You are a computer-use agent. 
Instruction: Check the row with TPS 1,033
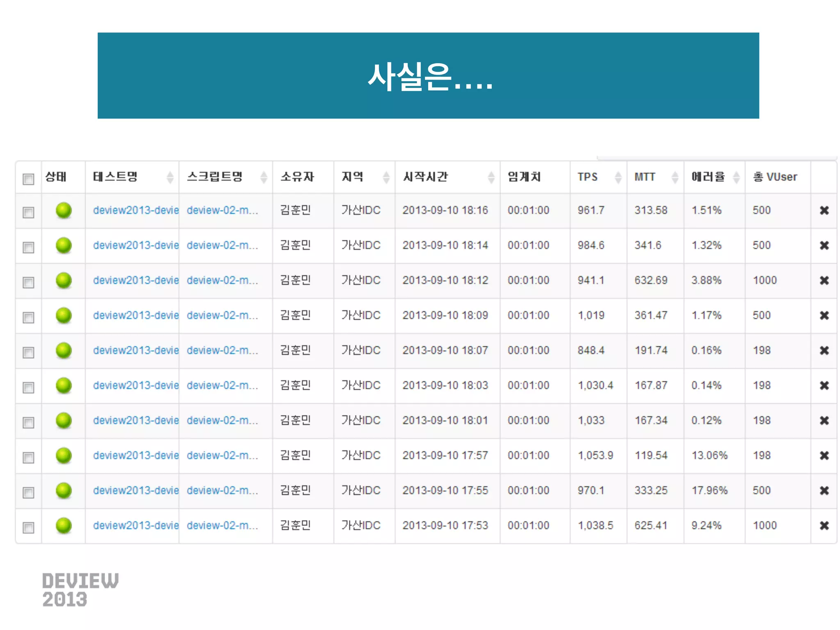(28, 422)
